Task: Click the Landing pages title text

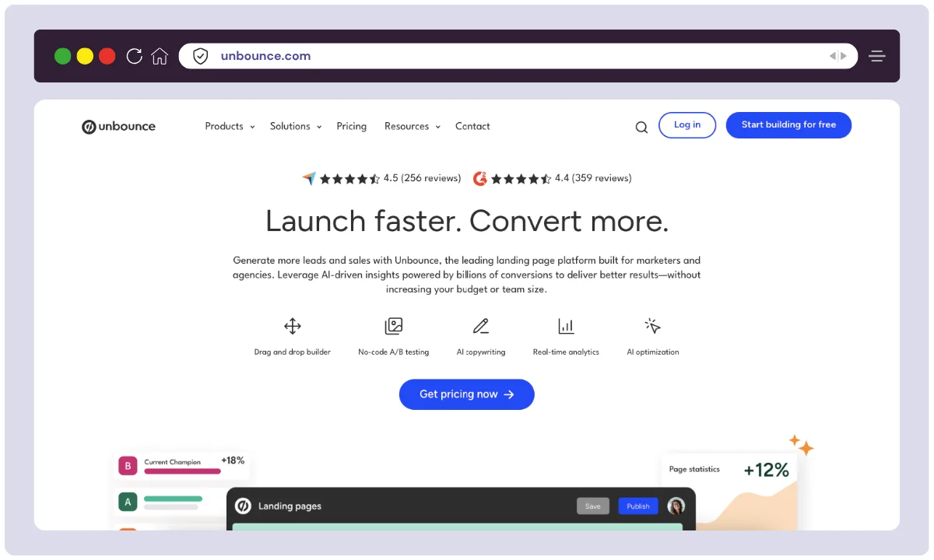Action: click(x=290, y=506)
